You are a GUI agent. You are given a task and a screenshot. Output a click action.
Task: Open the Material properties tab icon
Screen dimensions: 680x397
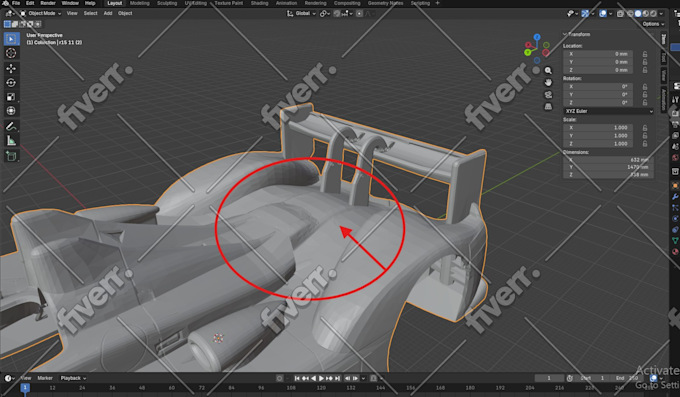[x=675, y=252]
